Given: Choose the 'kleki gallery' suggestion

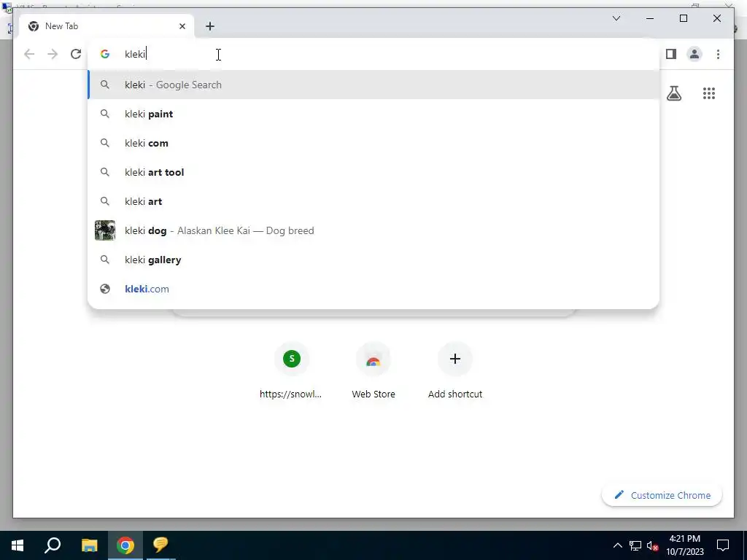Looking at the screenshot, I should click(x=373, y=260).
